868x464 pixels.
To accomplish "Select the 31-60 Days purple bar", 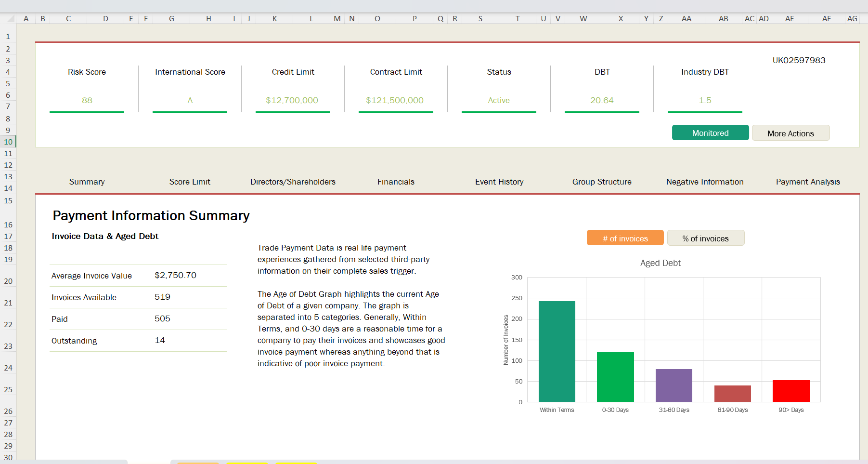I will 674,385.
